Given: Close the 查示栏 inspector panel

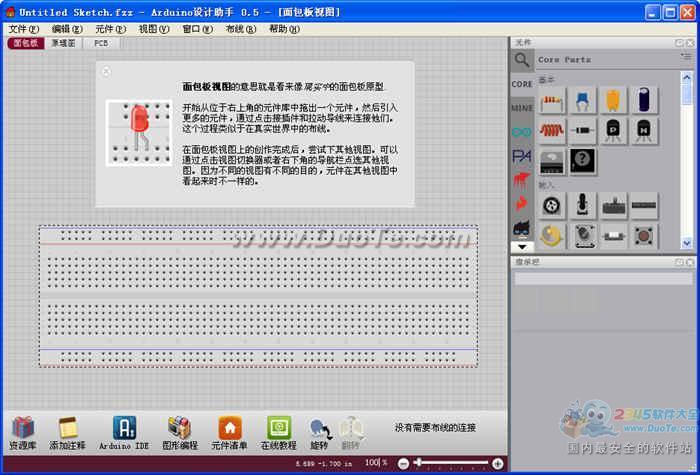Looking at the screenshot, I should [690, 262].
